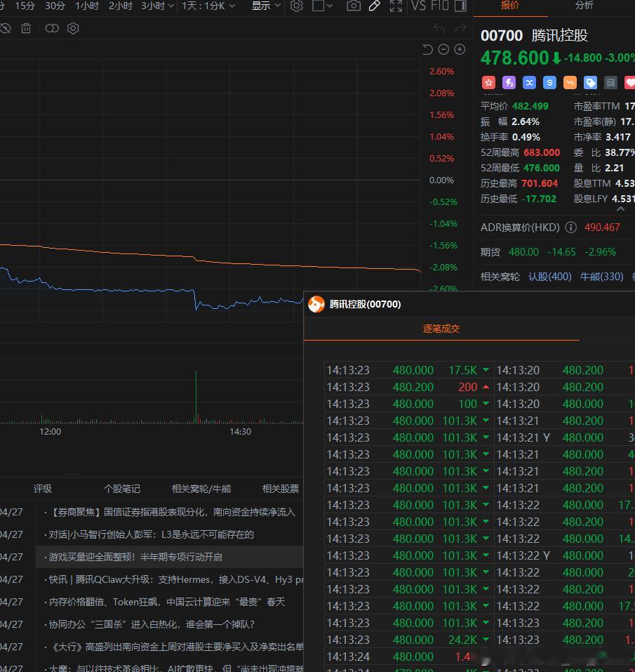The width and height of the screenshot is (635, 672).
Task: Zoom in chart with plus icon
Action: point(460,50)
